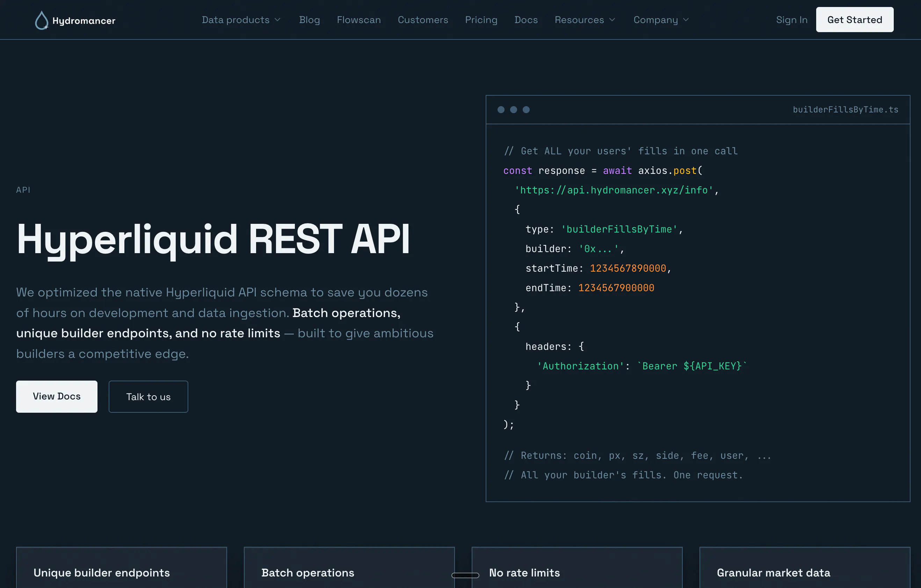Open the Granular market data card

805,568
